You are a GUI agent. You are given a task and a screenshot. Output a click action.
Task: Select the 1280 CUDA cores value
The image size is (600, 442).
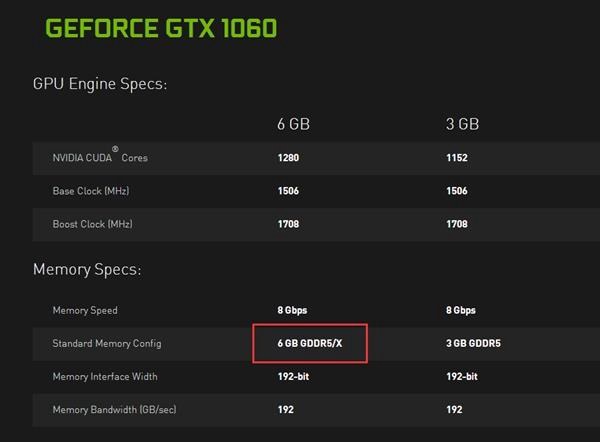pos(289,158)
